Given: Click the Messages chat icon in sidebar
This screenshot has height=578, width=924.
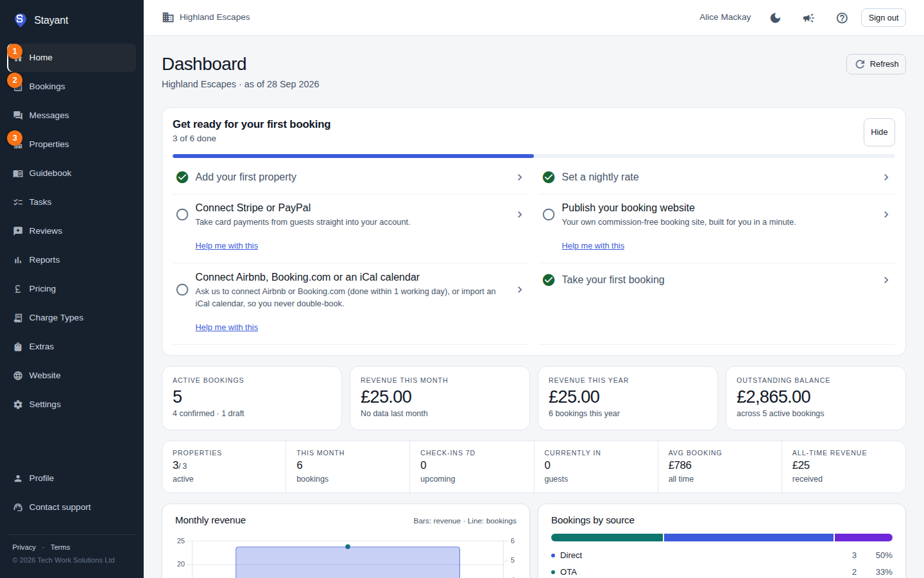Looking at the screenshot, I should pyautogui.click(x=18, y=116).
